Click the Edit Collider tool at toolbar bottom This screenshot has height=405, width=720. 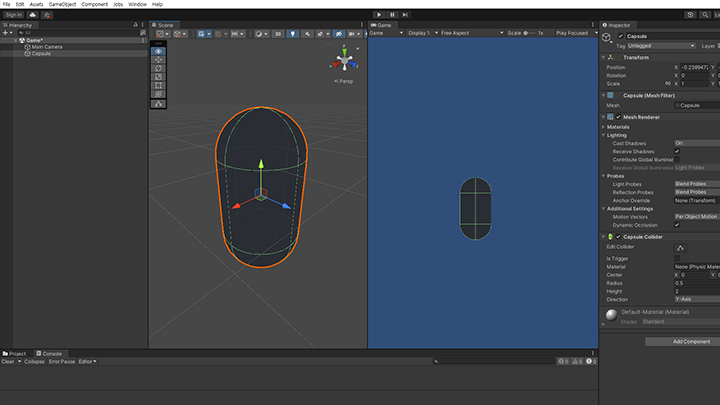[x=158, y=104]
